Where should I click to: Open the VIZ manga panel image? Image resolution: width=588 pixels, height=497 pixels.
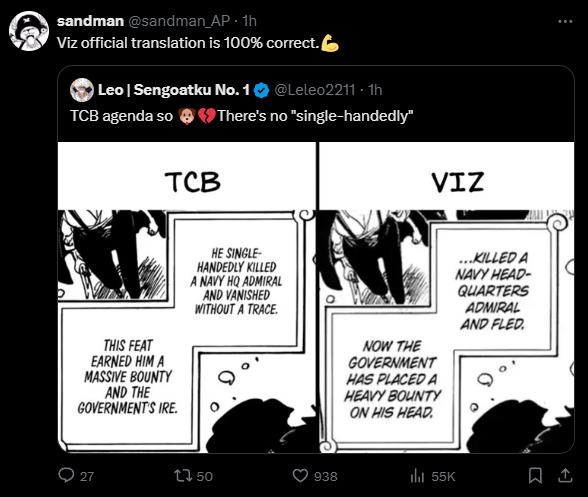coord(447,297)
